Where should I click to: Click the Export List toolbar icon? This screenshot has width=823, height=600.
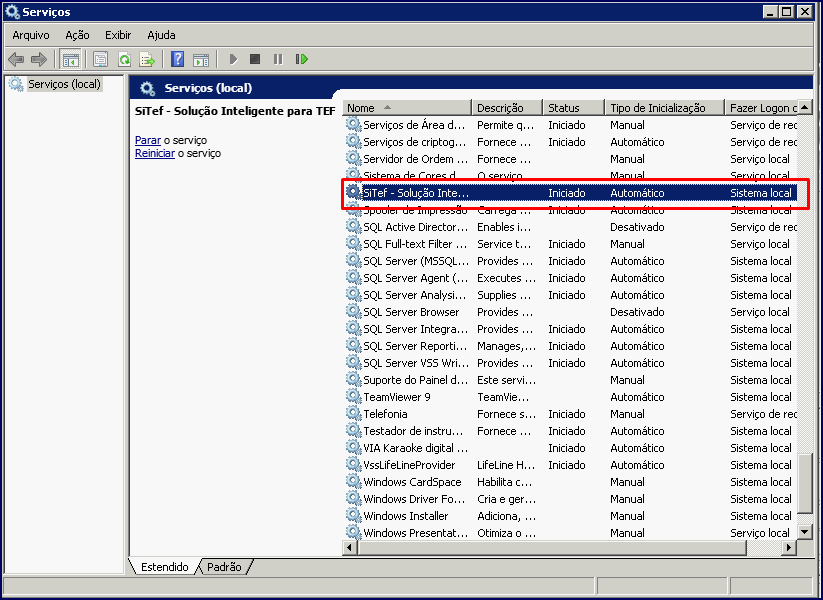point(147,59)
